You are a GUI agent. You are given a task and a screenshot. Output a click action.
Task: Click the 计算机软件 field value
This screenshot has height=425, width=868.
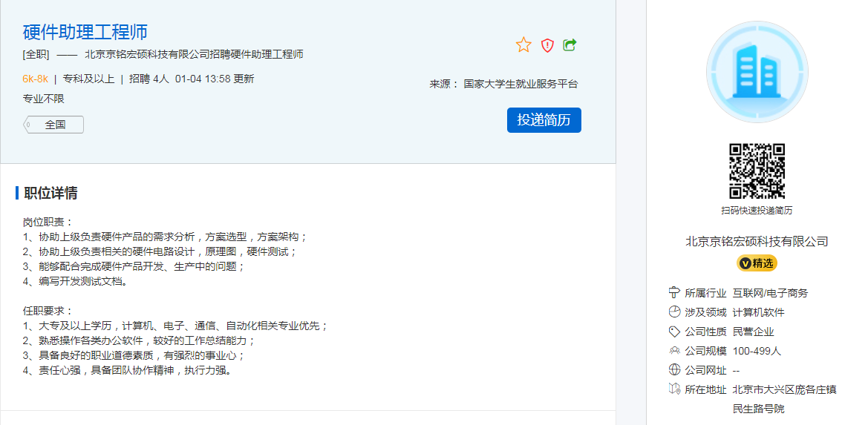point(758,312)
